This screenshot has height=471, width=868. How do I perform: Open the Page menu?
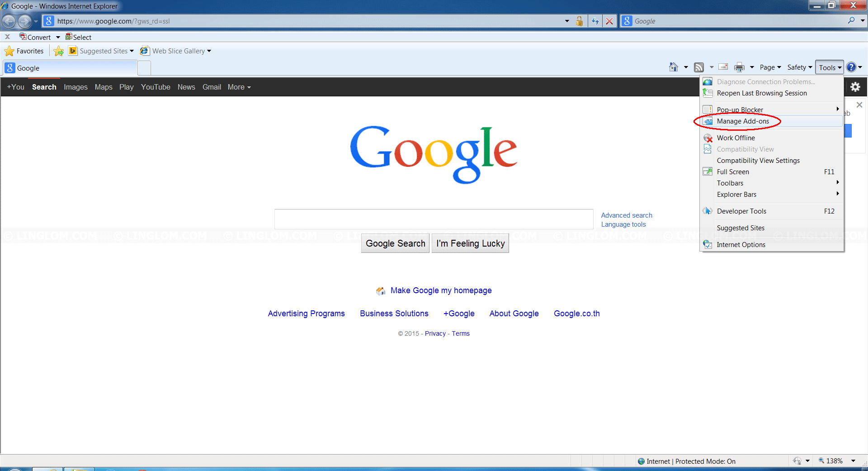click(x=770, y=67)
